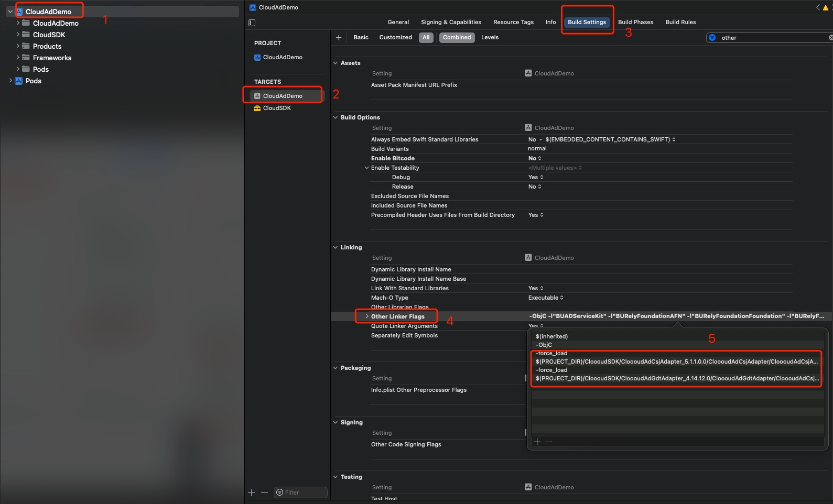This screenshot has width=833, height=504.
Task: Expand Other Linker Flags disclosure arrow
Action: 366,316
